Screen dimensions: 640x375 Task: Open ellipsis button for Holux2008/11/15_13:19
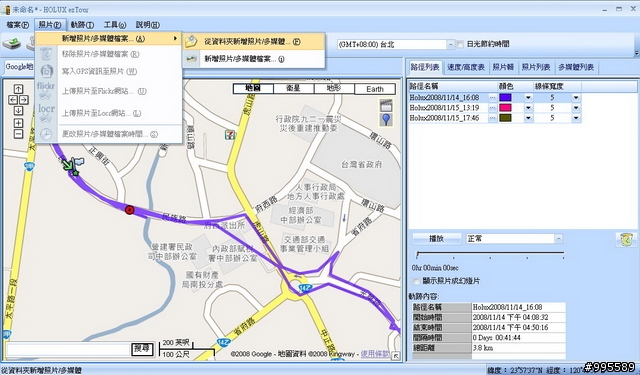click(493, 108)
